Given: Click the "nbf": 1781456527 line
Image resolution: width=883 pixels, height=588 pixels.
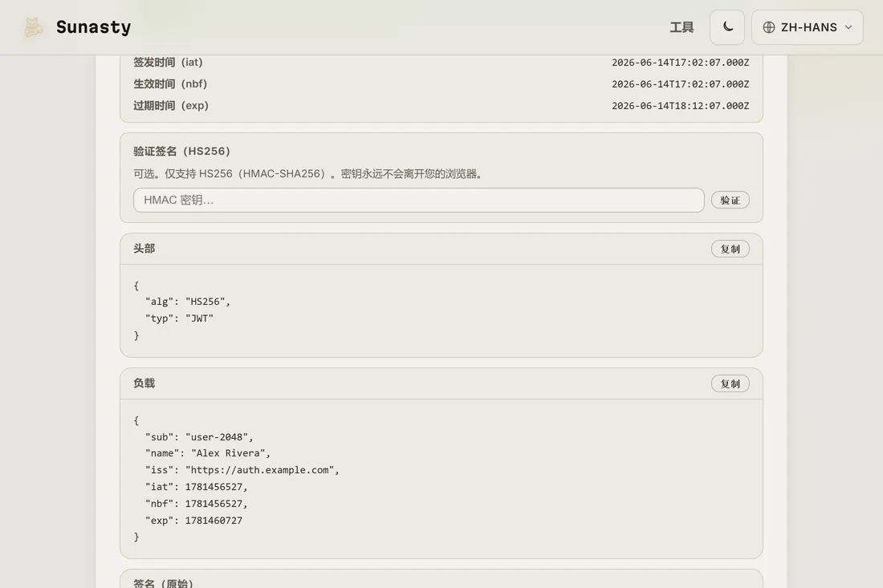Looking at the screenshot, I should [x=197, y=504].
